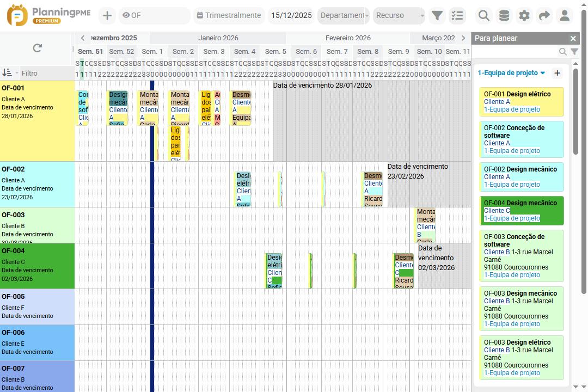This screenshot has width=588, height=392.
Task: Select the OF-004 Design mecânico card in the sidebar
Action: pyautogui.click(x=521, y=211)
